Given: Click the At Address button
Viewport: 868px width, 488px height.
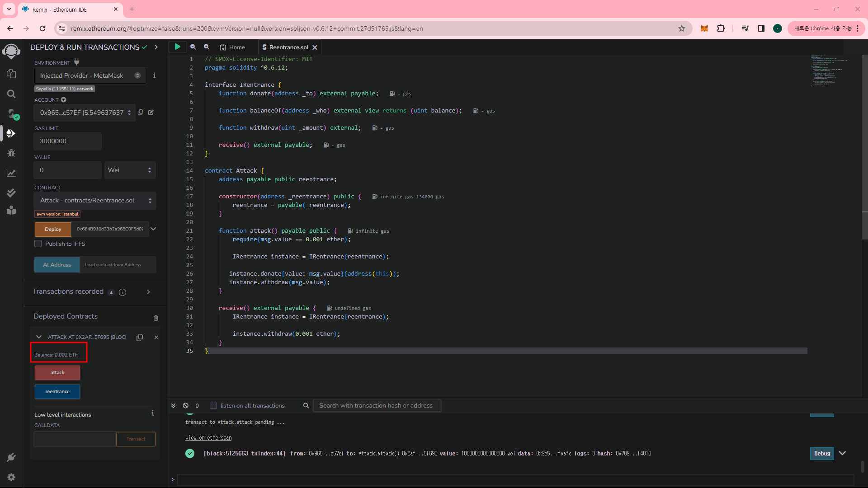Looking at the screenshot, I should 57,265.
